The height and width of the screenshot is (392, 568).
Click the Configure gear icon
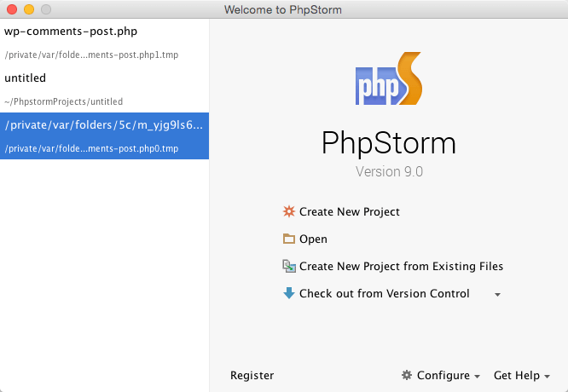(407, 375)
